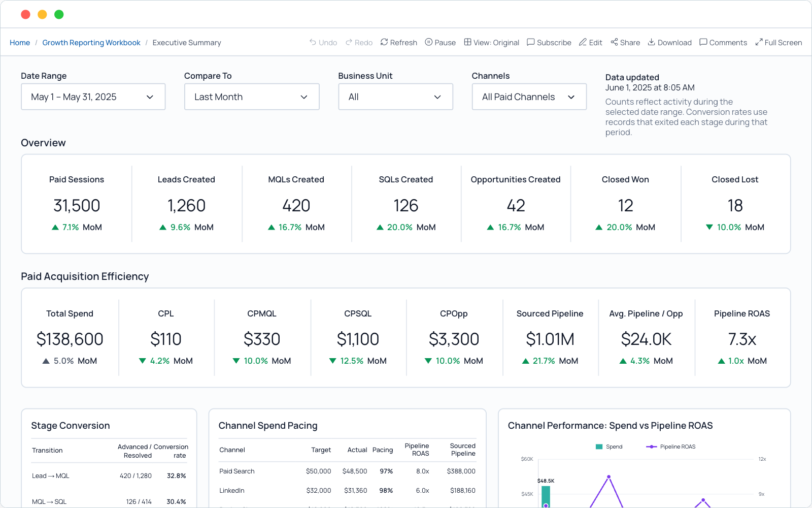Click the Lead → MQL transition row
Viewport: 812px width, 508px height.
[109, 476]
